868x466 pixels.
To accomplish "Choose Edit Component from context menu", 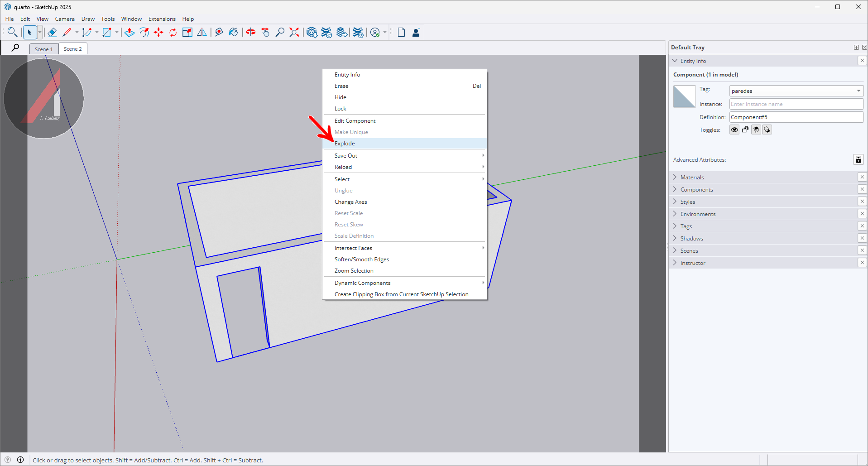I will (x=405, y=121).
